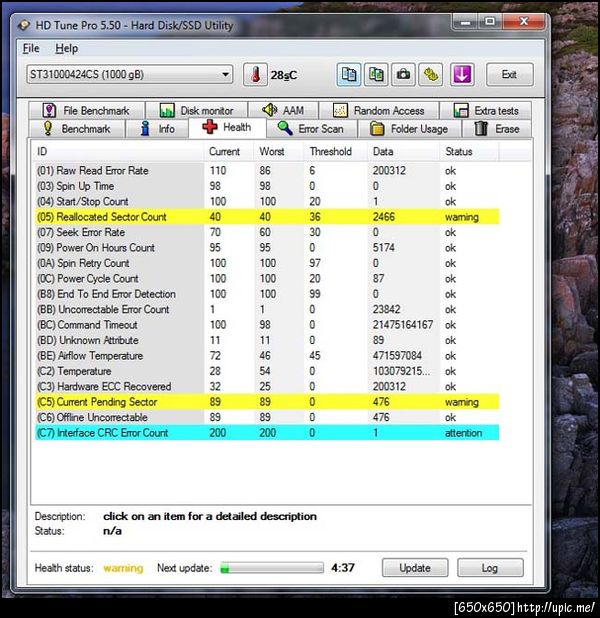Select the Offline Uncorrectable row

point(267,417)
